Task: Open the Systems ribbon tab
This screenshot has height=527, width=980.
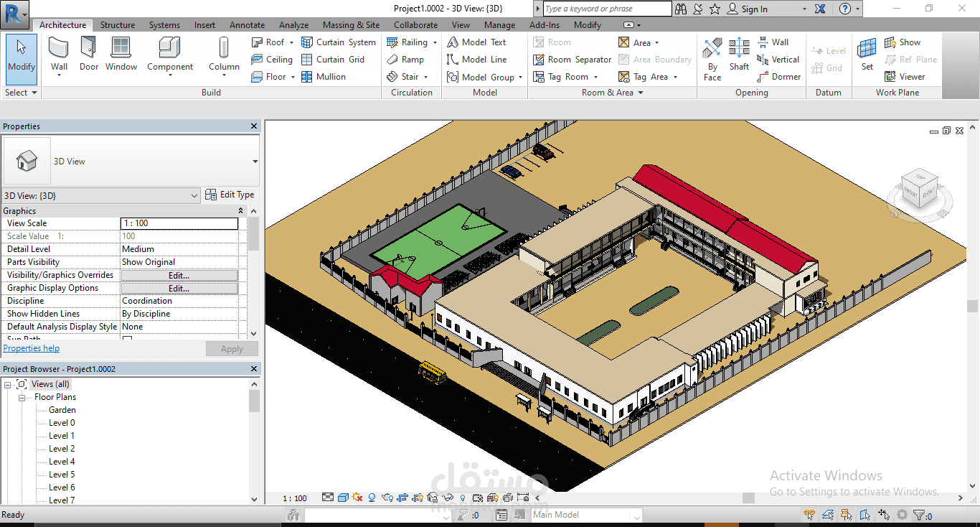Action: coord(164,25)
